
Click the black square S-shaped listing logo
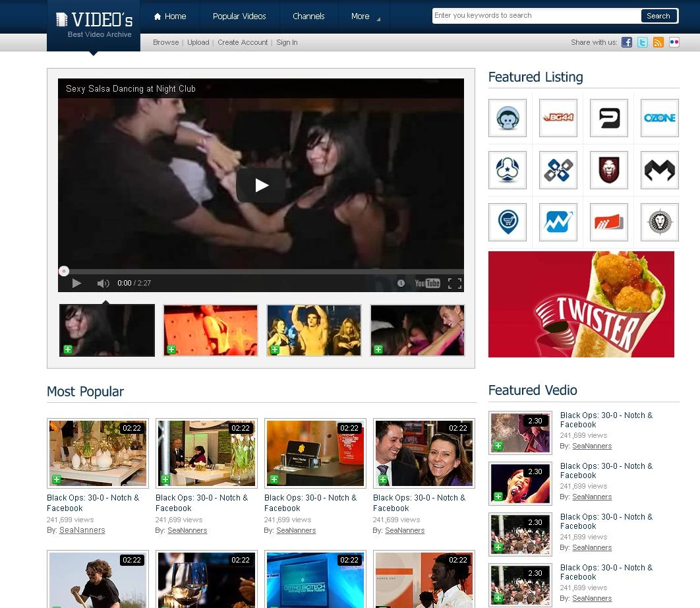point(609,118)
